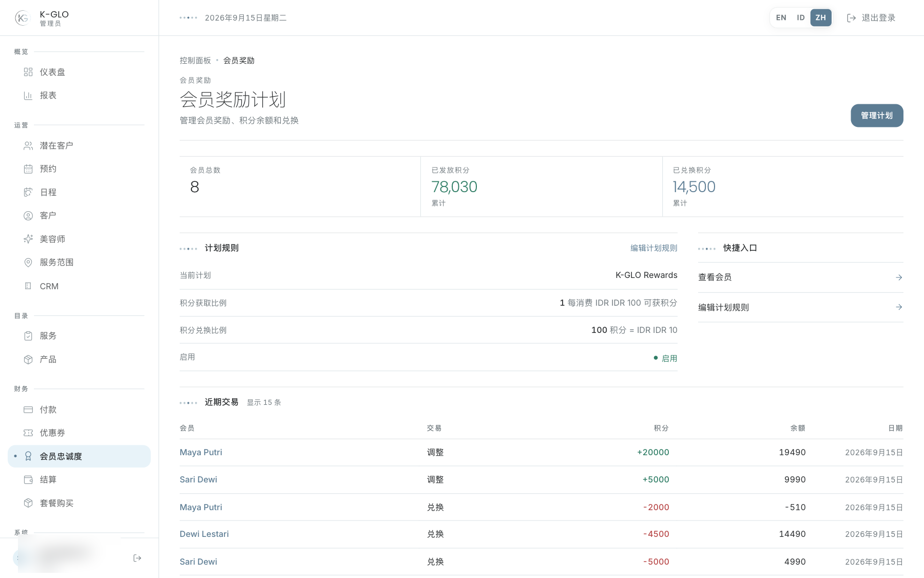The width and height of the screenshot is (924, 578).
Task: Click the arrow next to 查看会员
Action: [899, 277]
